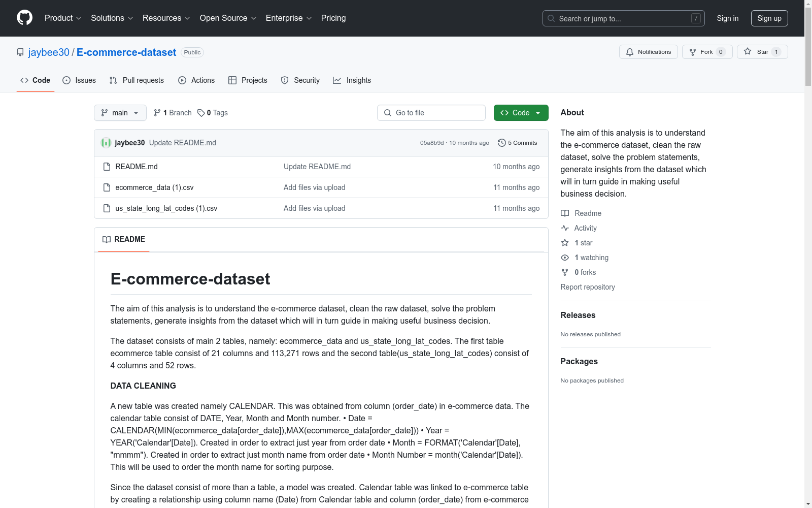Image resolution: width=812 pixels, height=508 pixels.
Task: Open the 5 Commits link
Action: tap(518, 143)
